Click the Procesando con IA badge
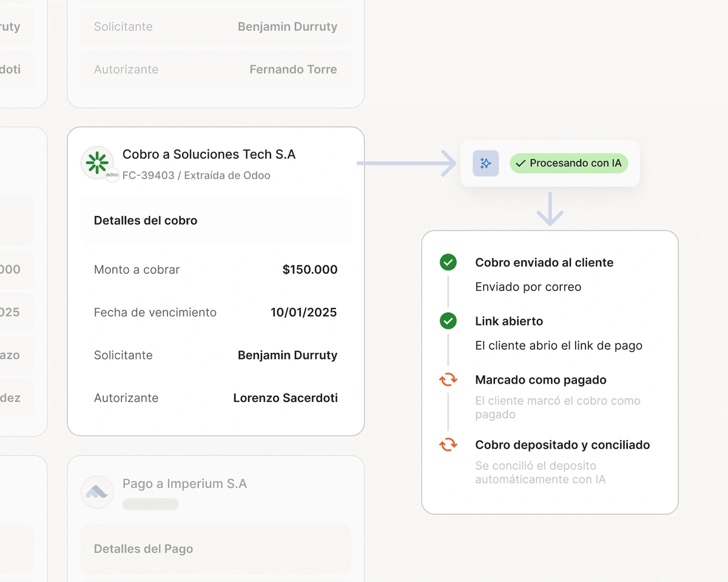This screenshot has width=728, height=582. click(568, 163)
